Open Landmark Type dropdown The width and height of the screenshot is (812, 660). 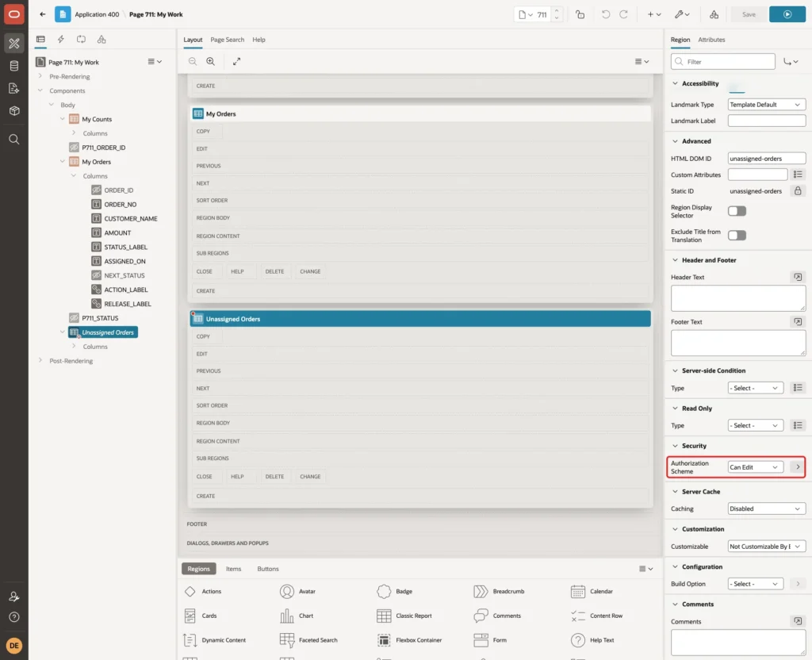click(x=767, y=105)
